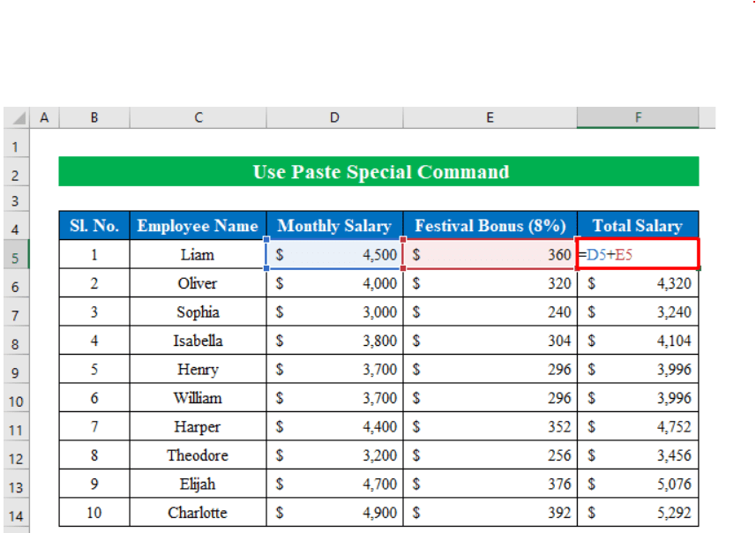
Task: Select column E header
Action: click(x=490, y=116)
